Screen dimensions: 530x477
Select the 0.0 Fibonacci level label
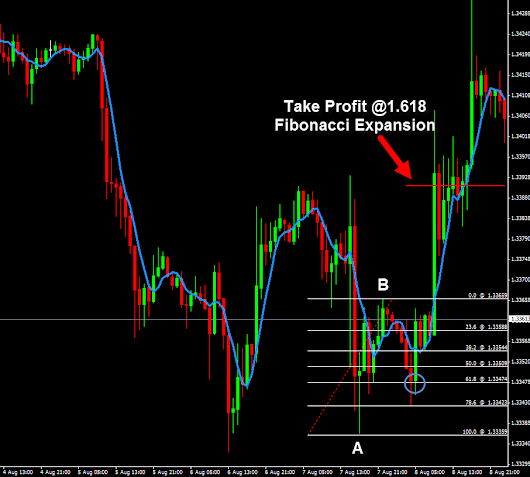point(487,295)
